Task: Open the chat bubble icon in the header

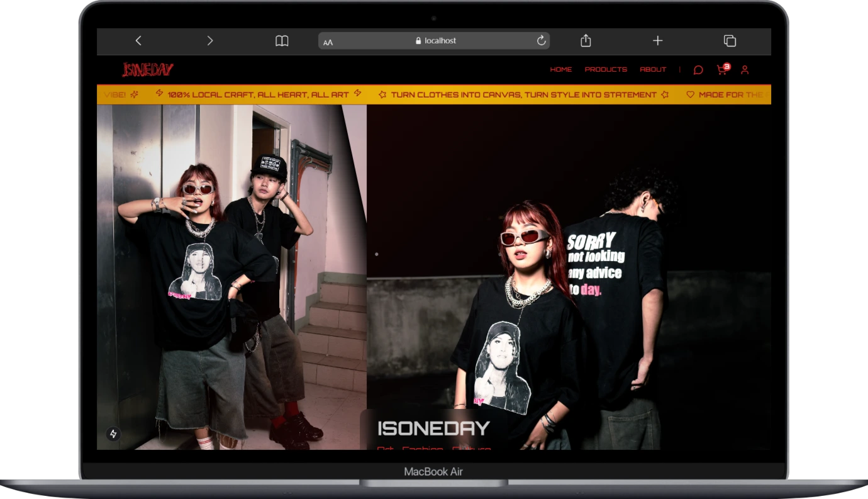Action: tap(697, 69)
